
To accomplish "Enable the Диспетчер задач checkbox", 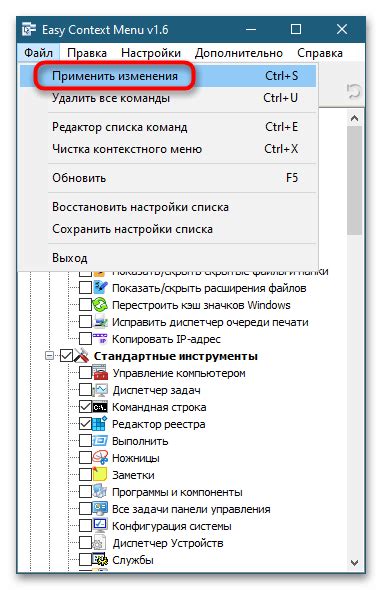I will click(85, 390).
